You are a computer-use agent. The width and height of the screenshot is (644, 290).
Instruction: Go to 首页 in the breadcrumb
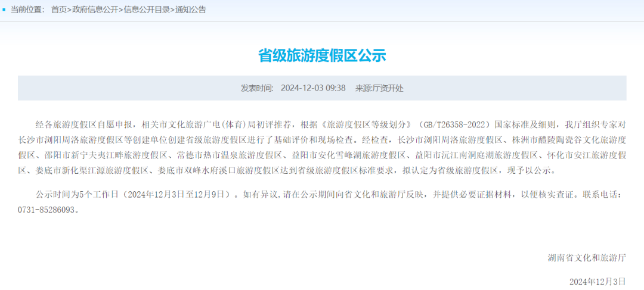click(58, 10)
